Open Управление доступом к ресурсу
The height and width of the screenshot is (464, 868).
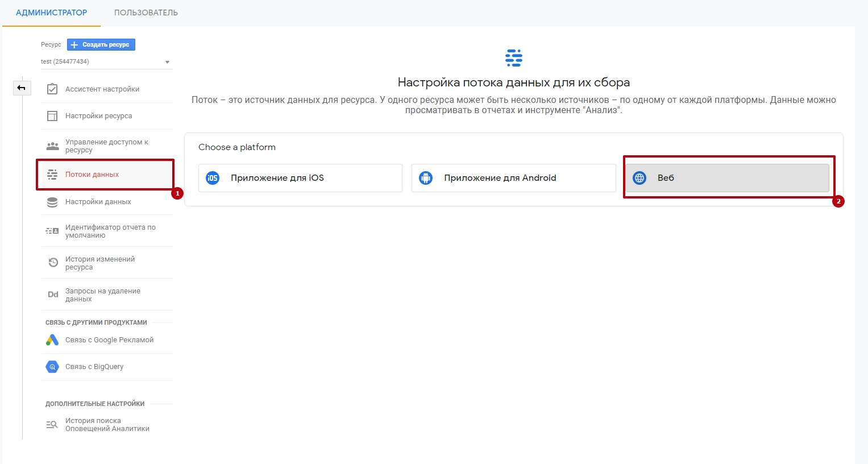pos(107,146)
